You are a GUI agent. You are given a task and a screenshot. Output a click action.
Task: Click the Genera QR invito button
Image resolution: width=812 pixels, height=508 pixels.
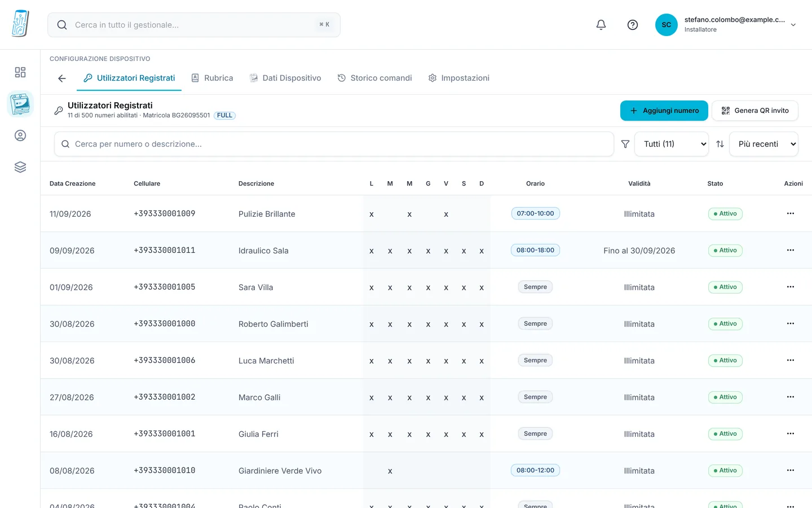755,111
